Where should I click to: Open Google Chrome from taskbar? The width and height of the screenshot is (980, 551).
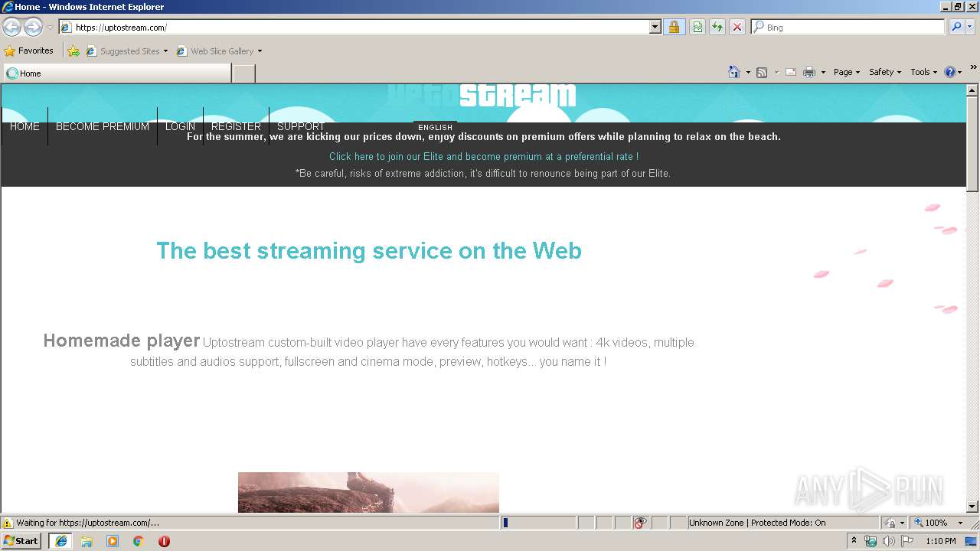pos(139,541)
